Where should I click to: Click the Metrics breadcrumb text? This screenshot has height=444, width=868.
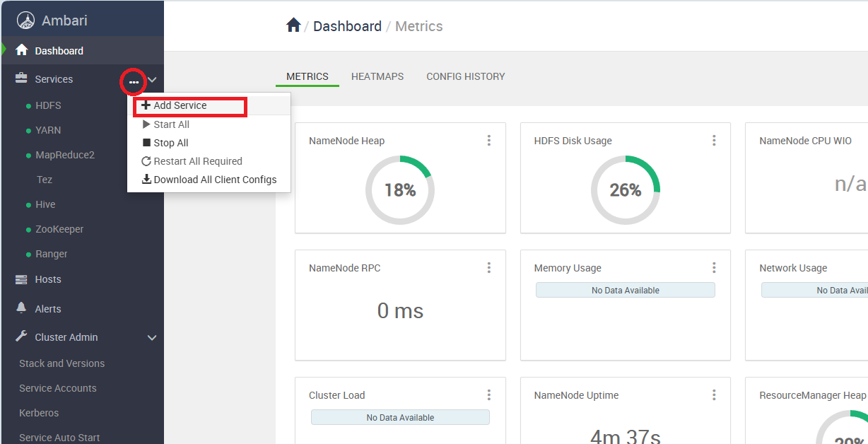click(x=419, y=26)
